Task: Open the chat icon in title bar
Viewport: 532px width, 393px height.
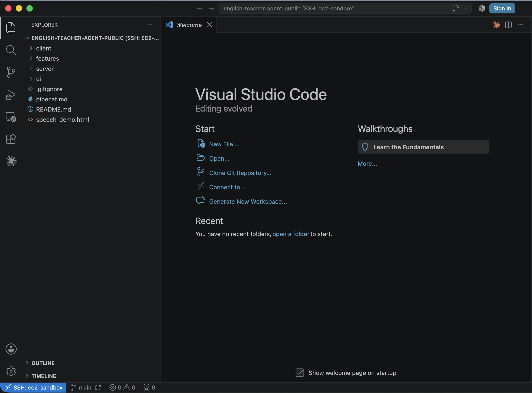Action: [455, 8]
